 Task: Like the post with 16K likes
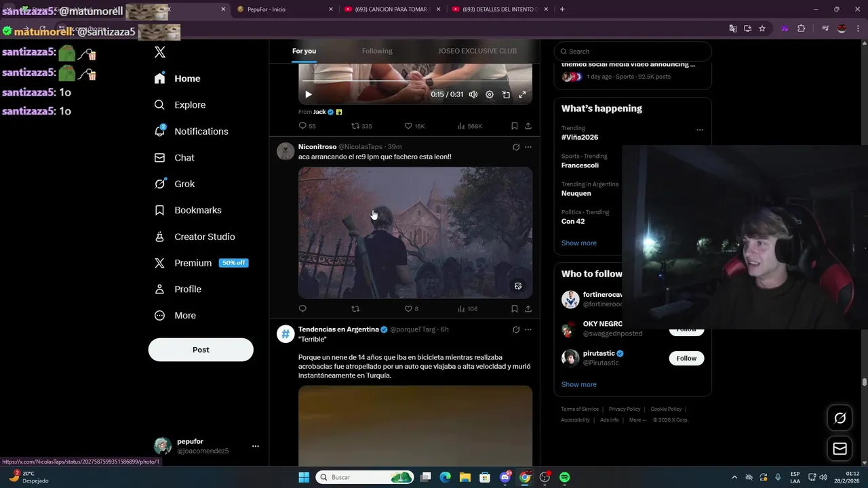[x=414, y=126]
